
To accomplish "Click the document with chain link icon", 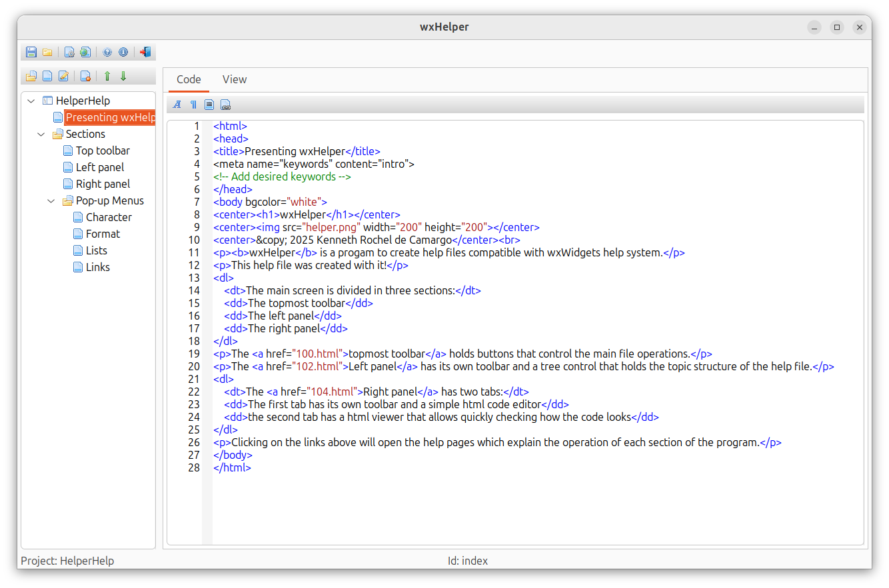I will pos(226,105).
